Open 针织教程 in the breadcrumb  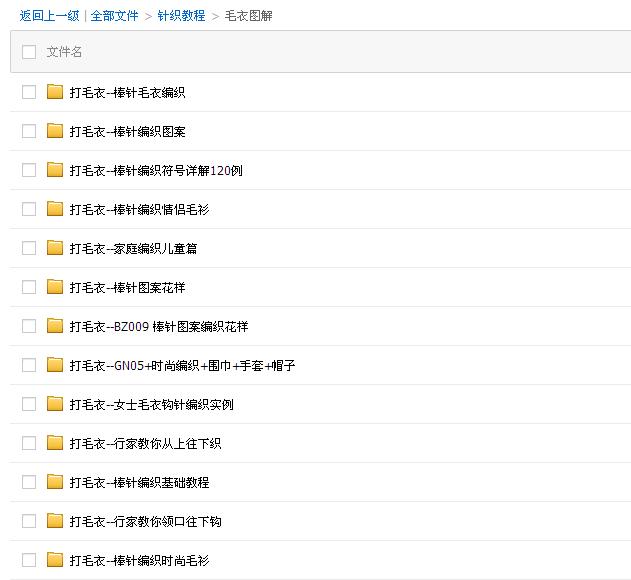pyautogui.click(x=181, y=16)
